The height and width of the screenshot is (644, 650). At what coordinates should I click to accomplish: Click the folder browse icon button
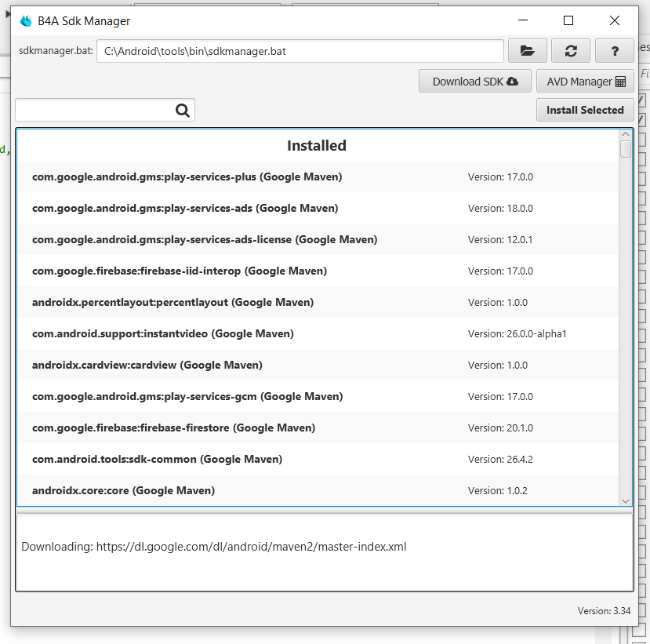(528, 51)
